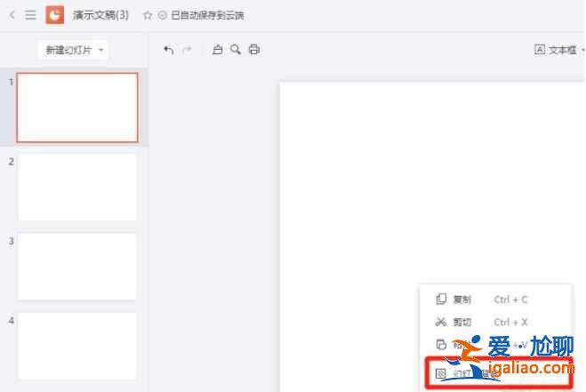Click the undo arrow icon
This screenshot has width=586, height=392.
click(169, 50)
